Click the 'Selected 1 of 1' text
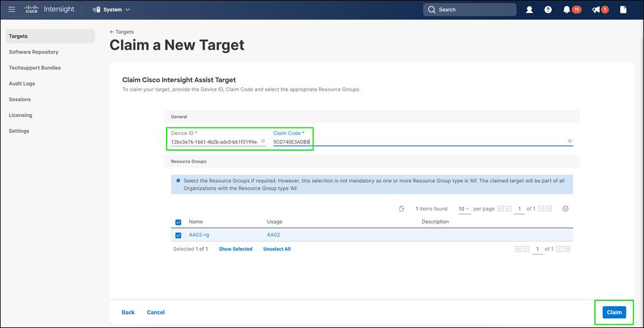 [190, 249]
